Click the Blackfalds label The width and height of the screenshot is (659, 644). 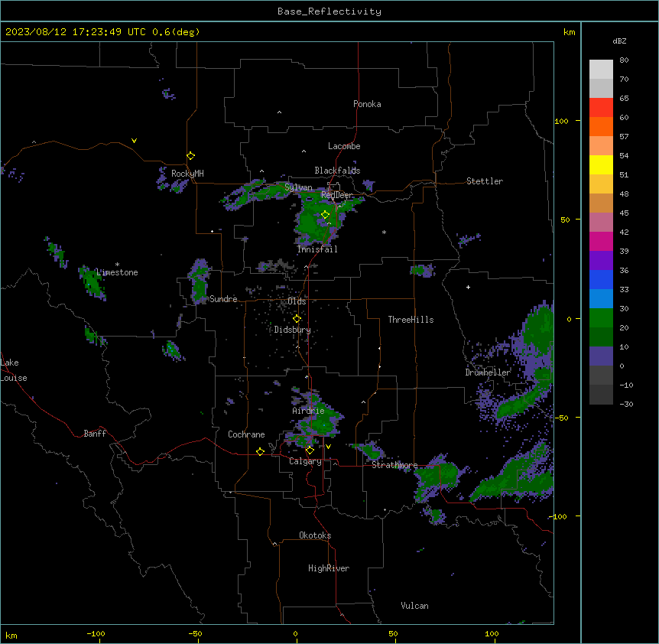(337, 171)
